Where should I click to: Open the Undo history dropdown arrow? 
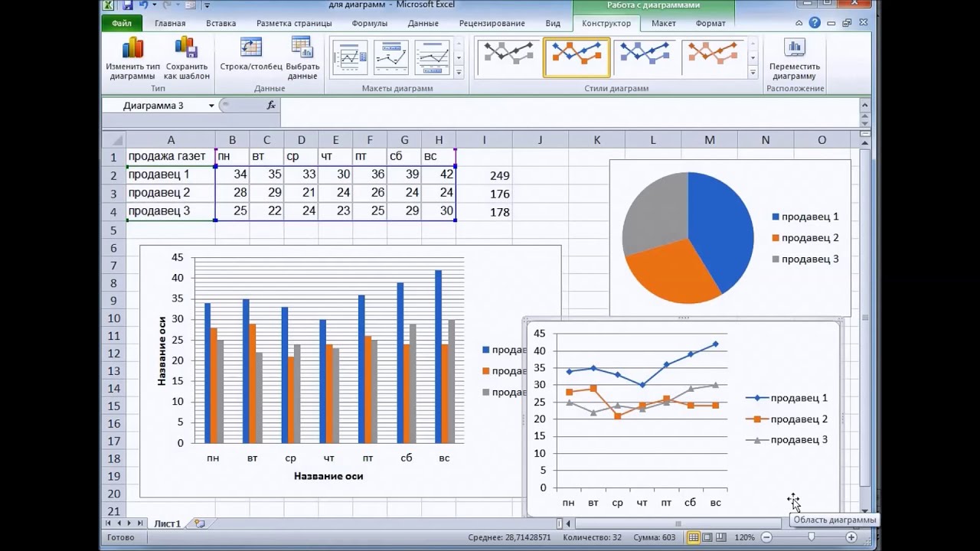(x=154, y=5)
